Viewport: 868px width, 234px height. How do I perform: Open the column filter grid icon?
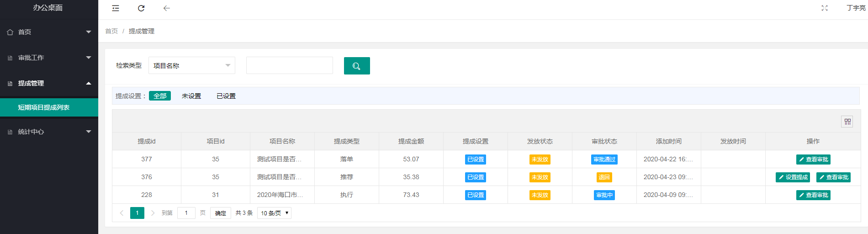[847, 122]
